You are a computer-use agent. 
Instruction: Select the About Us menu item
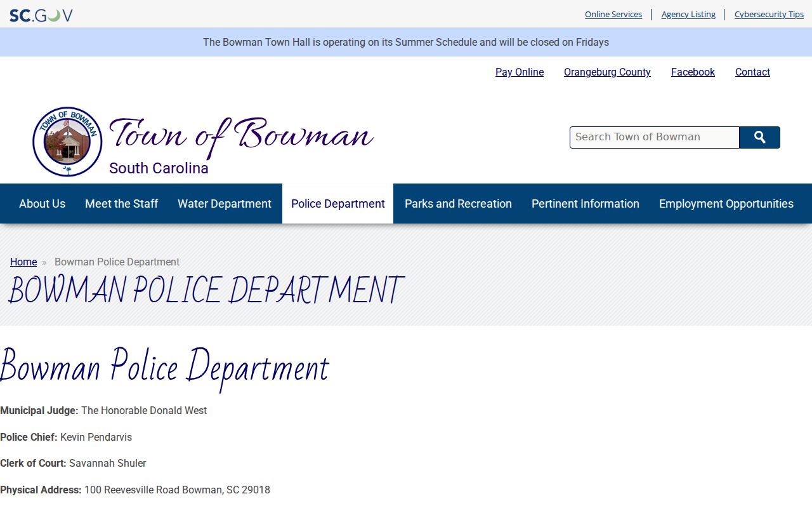42,204
